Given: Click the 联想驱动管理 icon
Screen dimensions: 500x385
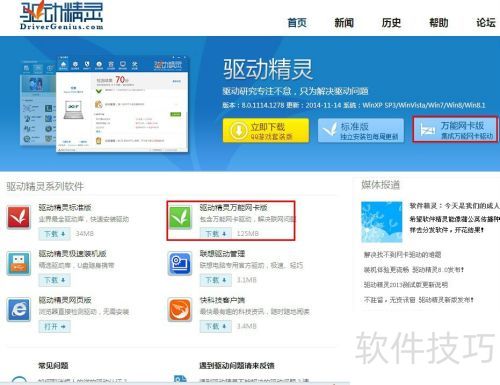Looking at the screenshot, I should (180, 263).
